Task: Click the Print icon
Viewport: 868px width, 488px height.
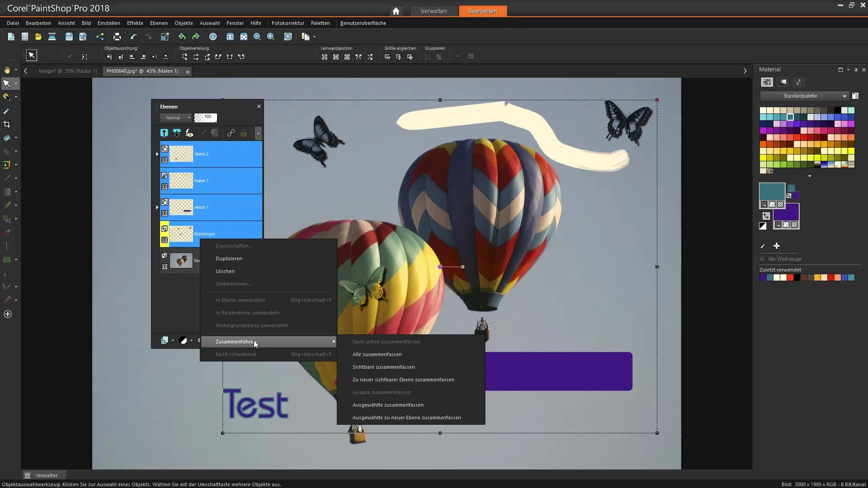Action: 117,37
